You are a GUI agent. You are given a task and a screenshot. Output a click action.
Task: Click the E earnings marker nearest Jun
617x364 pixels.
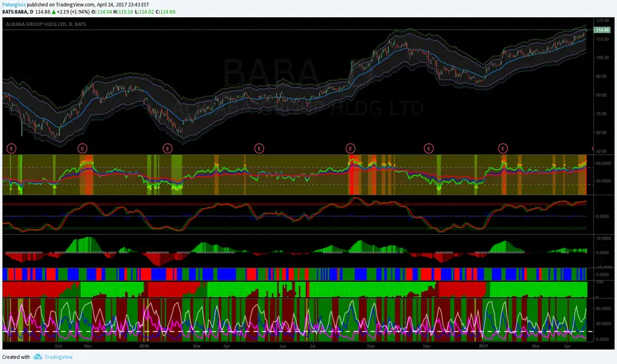[259, 148]
